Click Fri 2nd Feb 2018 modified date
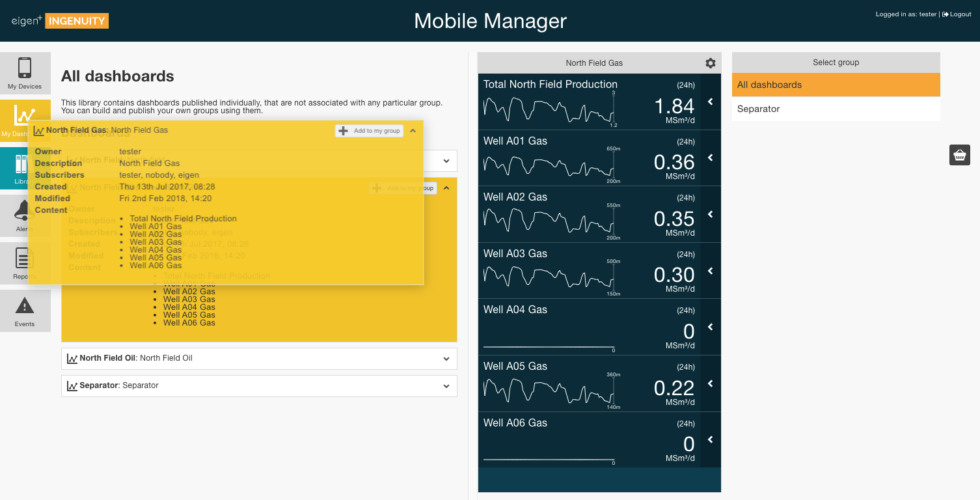Image resolution: width=980 pixels, height=500 pixels. pos(165,199)
